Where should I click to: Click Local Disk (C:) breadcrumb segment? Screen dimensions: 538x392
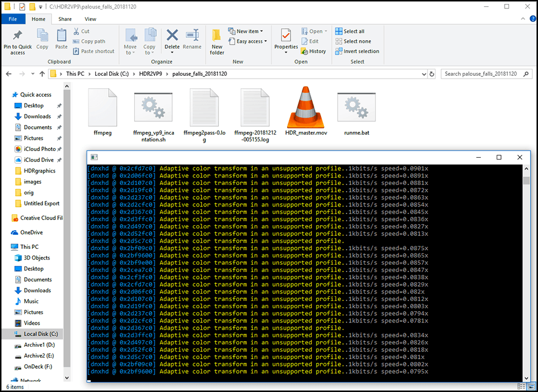(112, 74)
